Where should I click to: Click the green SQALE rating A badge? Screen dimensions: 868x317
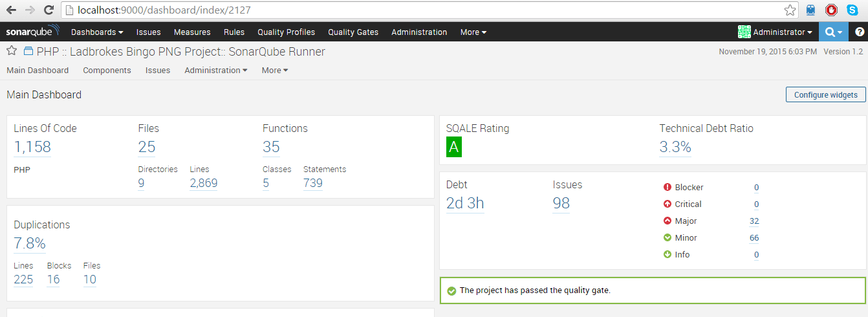point(454,148)
